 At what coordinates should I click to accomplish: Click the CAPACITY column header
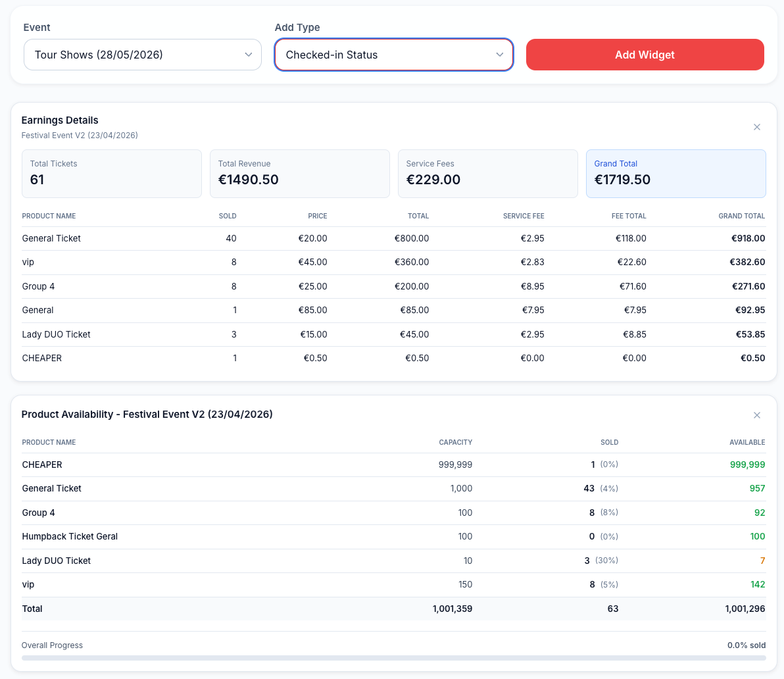455,442
